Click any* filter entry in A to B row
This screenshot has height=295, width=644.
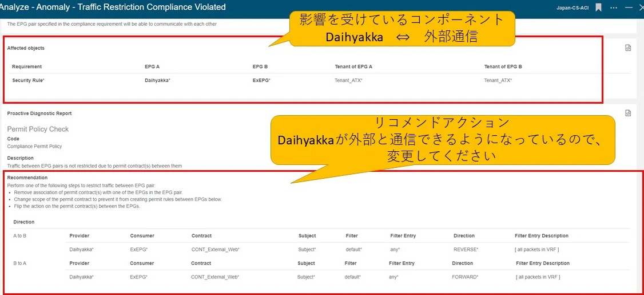pyautogui.click(x=395, y=249)
